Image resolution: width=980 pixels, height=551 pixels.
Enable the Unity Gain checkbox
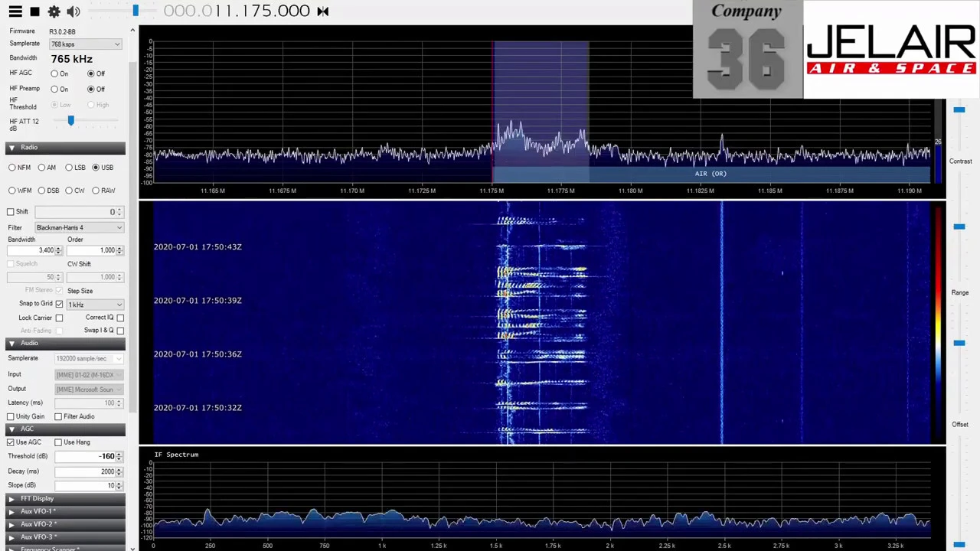(x=11, y=416)
